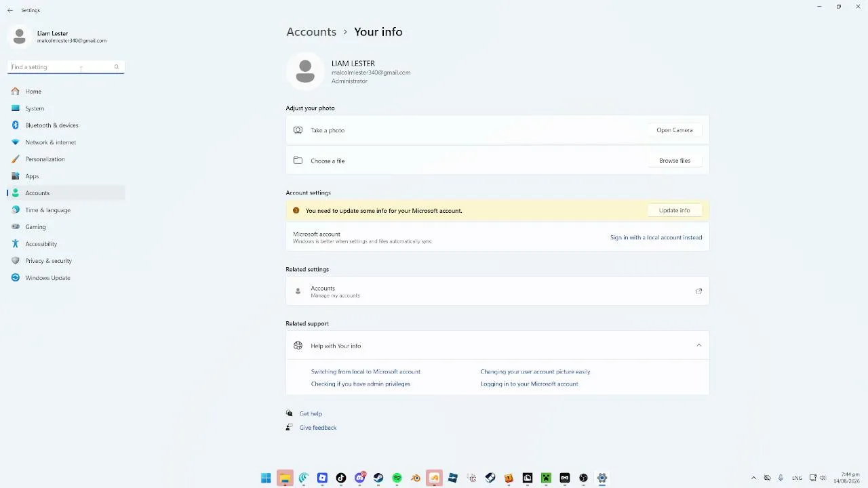868x488 pixels.
Task: Open Changing your user account picture easily link
Action: [x=535, y=371]
